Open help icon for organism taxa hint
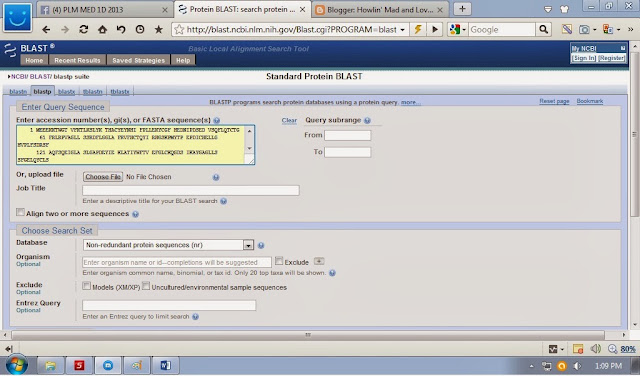Screen dimensions: 640x376 point(332,273)
